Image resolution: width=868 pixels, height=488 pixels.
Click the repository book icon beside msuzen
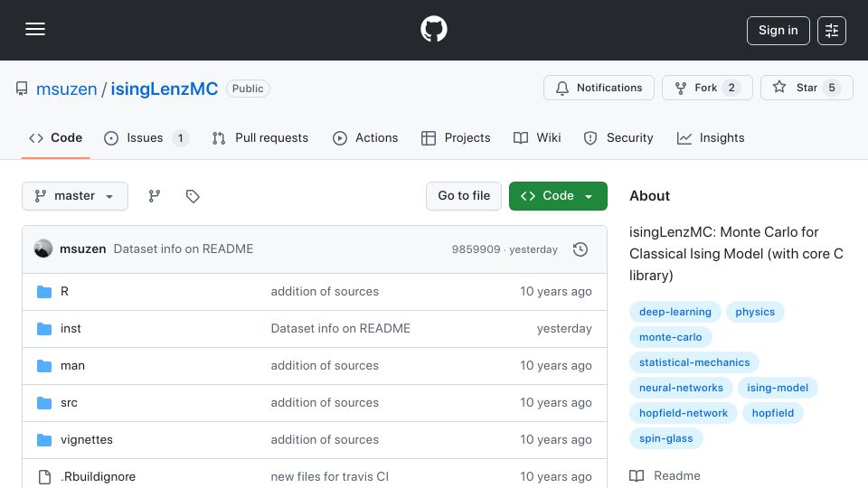22,89
